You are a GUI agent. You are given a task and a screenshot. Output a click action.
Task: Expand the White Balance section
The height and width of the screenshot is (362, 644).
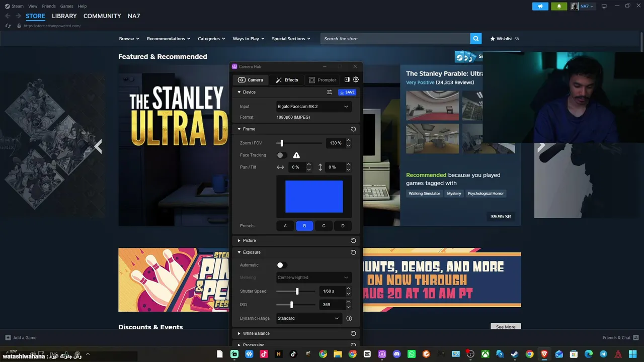click(x=239, y=333)
